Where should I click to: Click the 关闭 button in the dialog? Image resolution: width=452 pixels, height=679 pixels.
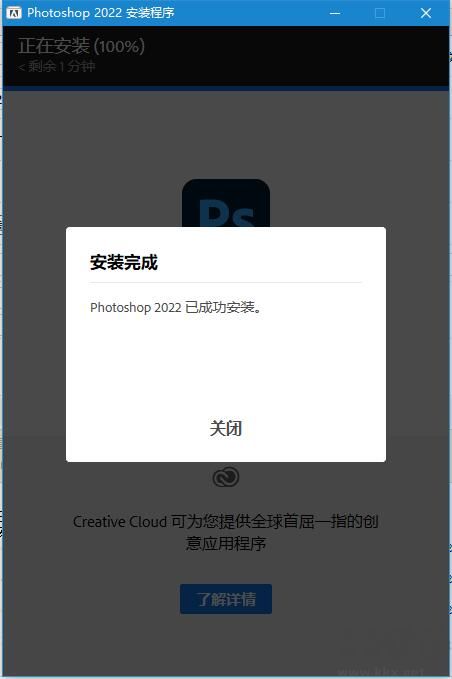[x=226, y=428]
